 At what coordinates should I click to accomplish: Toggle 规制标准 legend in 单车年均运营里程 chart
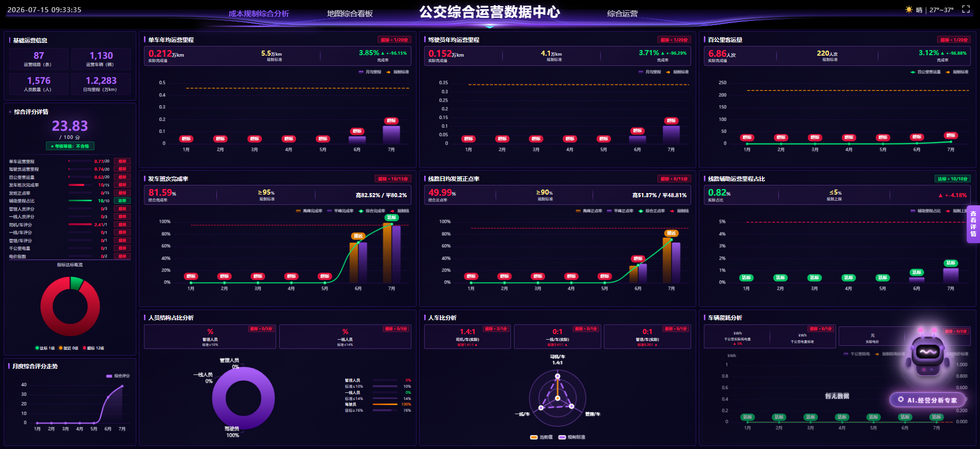tap(398, 72)
